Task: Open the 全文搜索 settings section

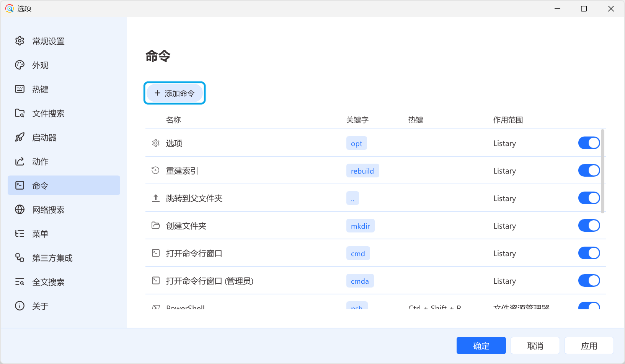Action: [x=64, y=282]
